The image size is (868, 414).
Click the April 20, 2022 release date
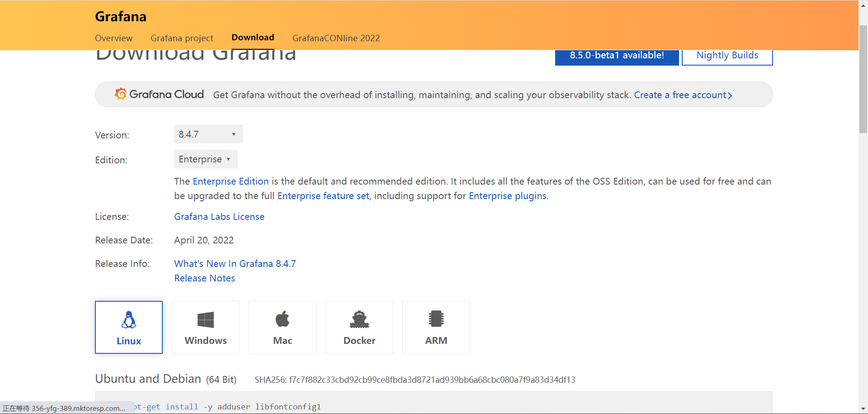pos(204,240)
